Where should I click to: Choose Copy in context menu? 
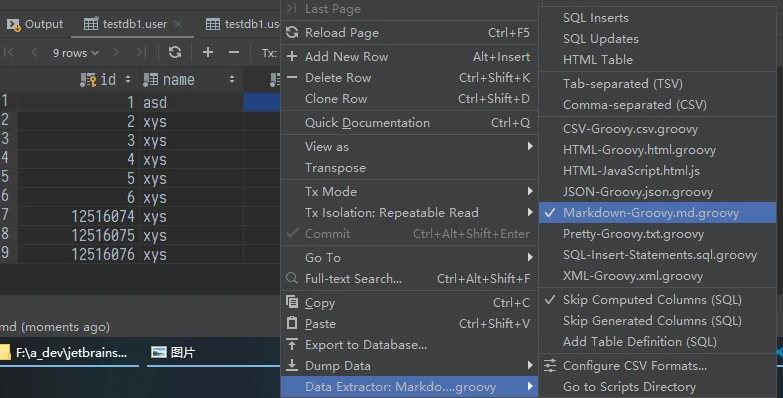(x=409, y=303)
